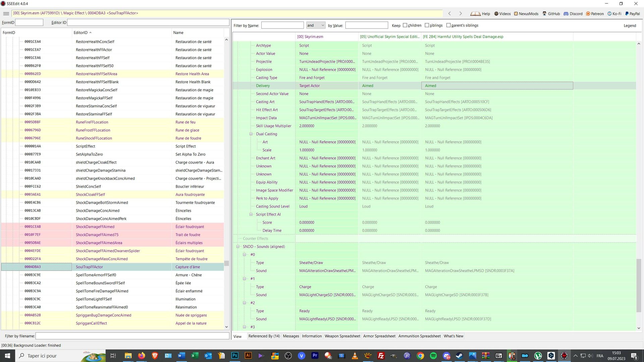
Task: Collapse the sound entry #1 node
Action: 245,279
